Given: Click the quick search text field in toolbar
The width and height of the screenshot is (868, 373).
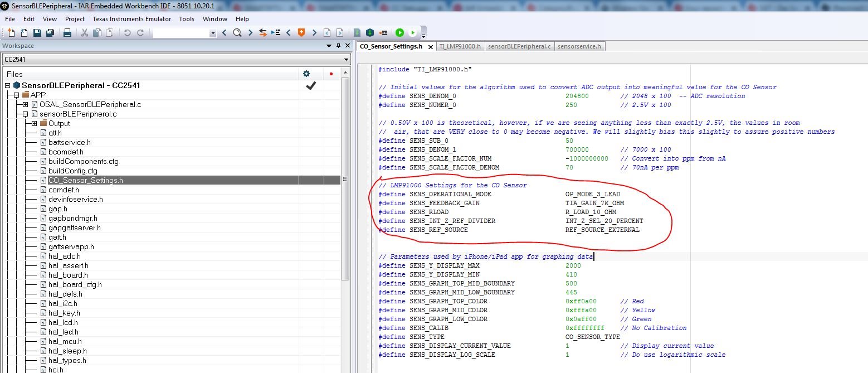Looking at the screenshot, I should pos(181,33).
